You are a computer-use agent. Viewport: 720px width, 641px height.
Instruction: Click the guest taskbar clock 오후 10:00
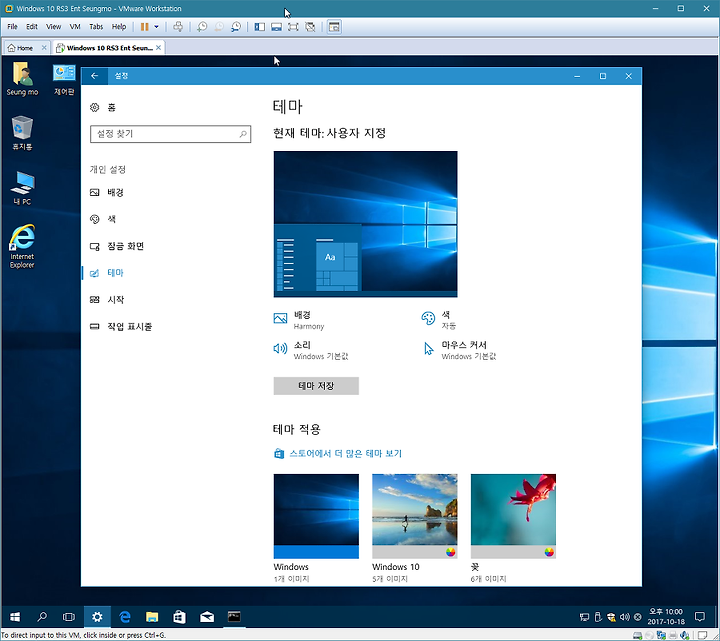click(x=666, y=617)
